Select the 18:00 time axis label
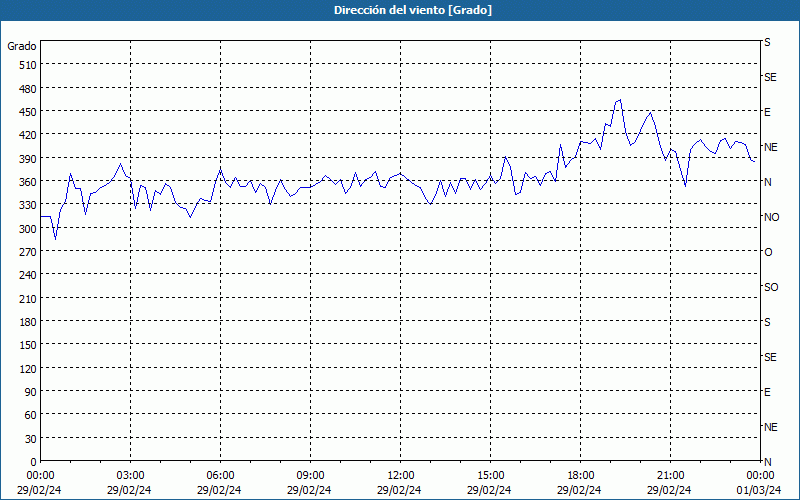Image resolution: width=800 pixels, height=500 pixels. tap(581, 476)
